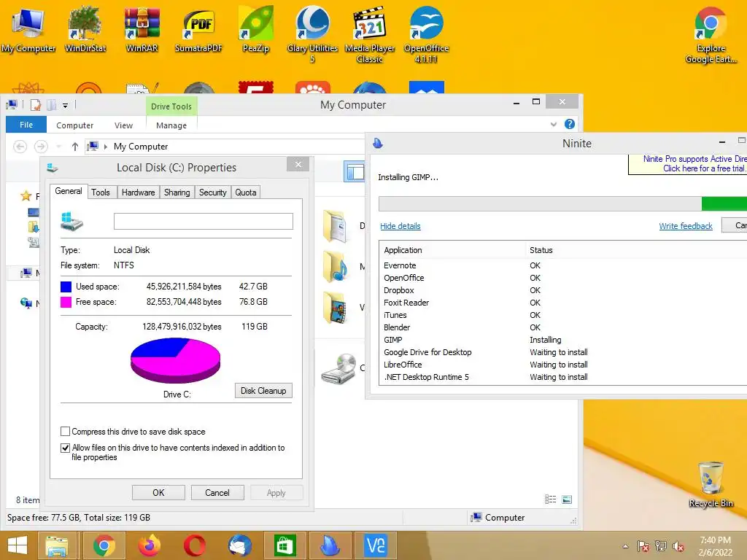Viewport: 747px width, 560px height.
Task: Show hidden tray icons arrow
Action: coord(625,547)
